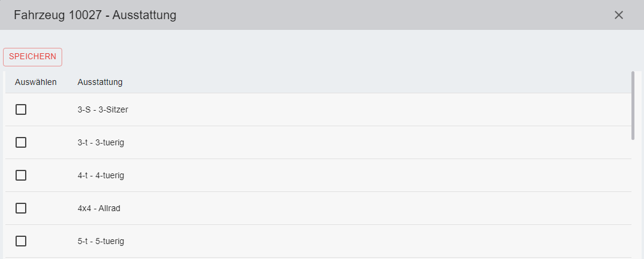Screen dimensions: 644x259
Task: Toggle the 4x4 - Allrad checkbox
Action: click(x=21, y=208)
